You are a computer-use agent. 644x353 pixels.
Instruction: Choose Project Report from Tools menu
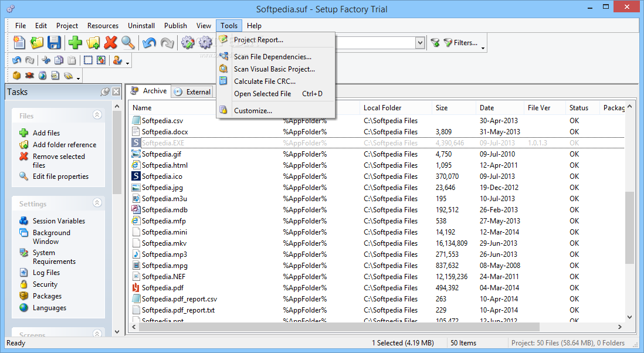click(276, 40)
